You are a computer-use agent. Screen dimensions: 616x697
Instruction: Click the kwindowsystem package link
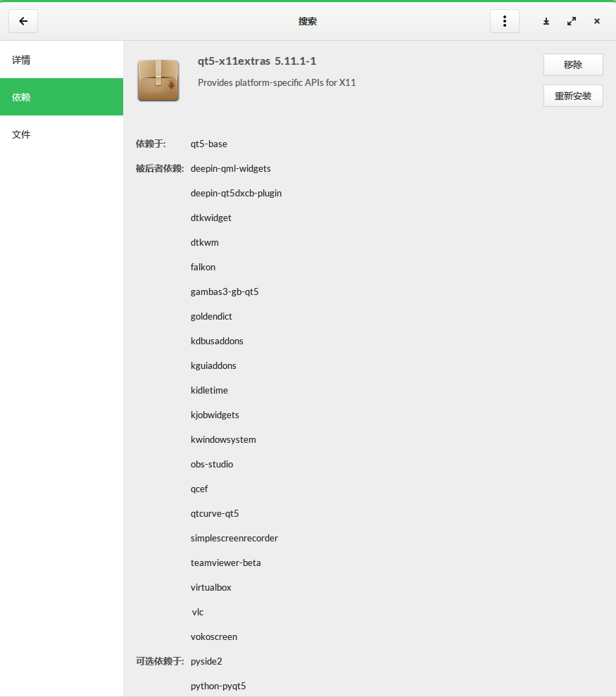coord(223,439)
